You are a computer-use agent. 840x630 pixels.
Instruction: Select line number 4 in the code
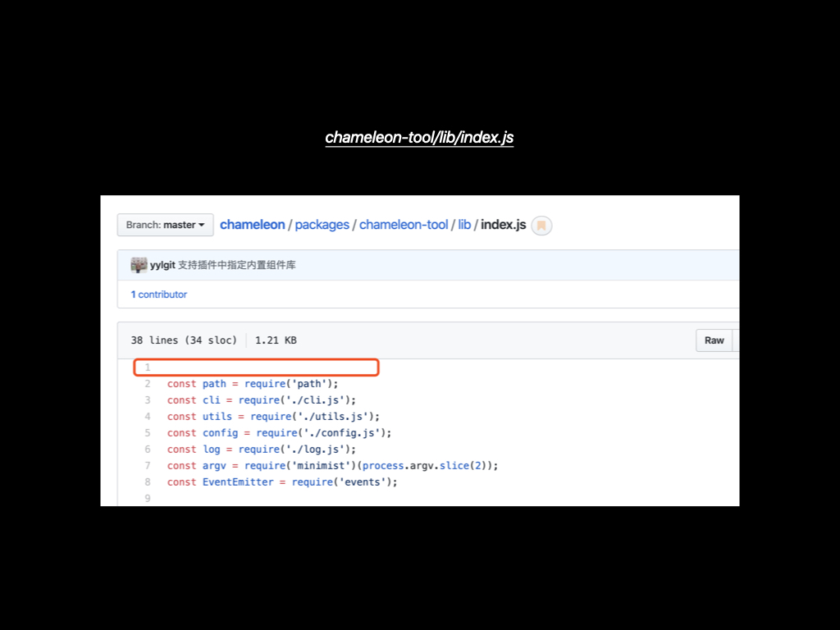point(148,417)
